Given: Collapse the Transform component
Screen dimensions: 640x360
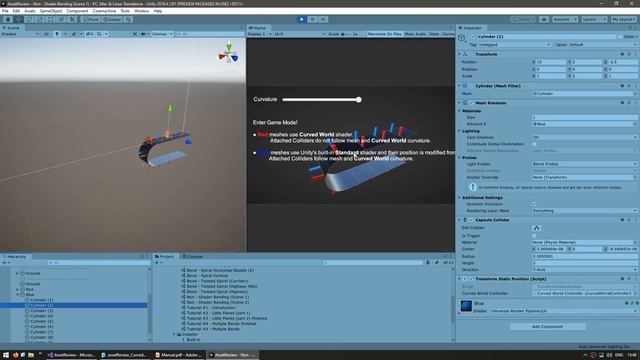Looking at the screenshot, I should 459,54.
